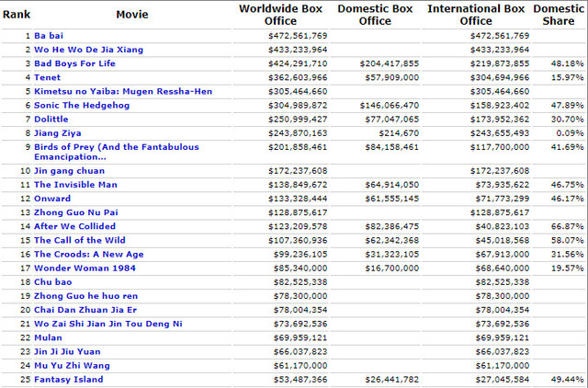Select Zhong Guo he huo ren link
This screenshot has height=388, width=588.
pos(85,296)
